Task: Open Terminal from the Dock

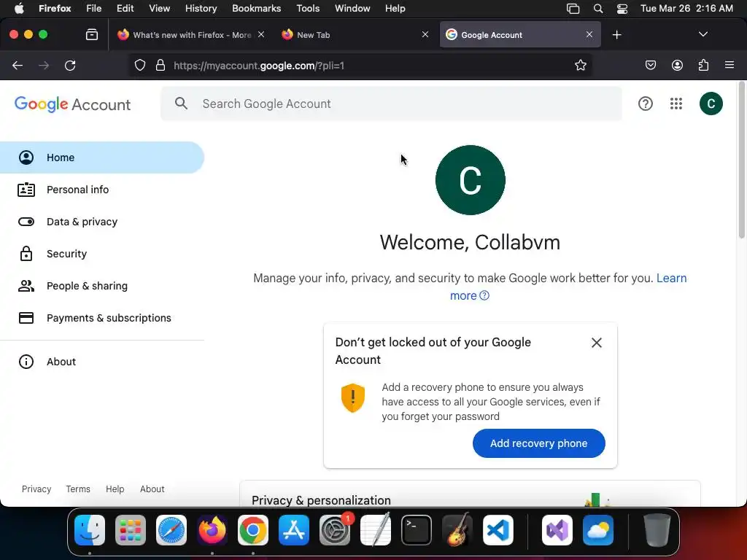Action: pos(417,530)
